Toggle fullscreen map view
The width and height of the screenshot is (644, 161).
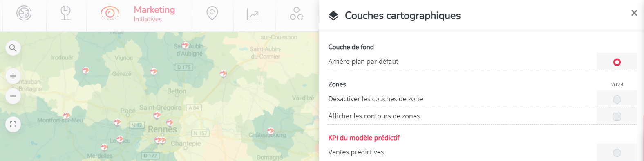(x=13, y=124)
